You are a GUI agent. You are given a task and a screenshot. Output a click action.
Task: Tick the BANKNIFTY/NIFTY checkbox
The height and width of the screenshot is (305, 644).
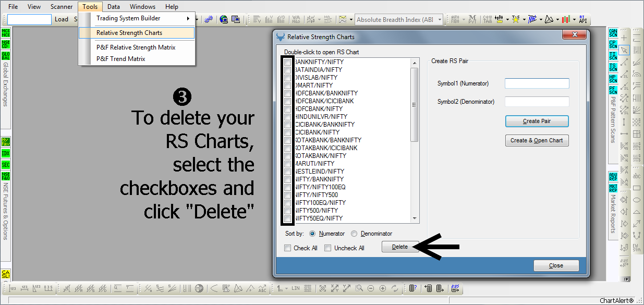pos(288,62)
